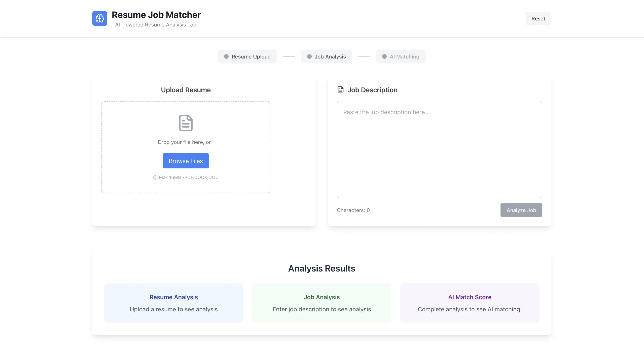Click the info icon beside Max 16MB
Image resolution: width=644 pixels, height=360 pixels.
click(x=155, y=177)
